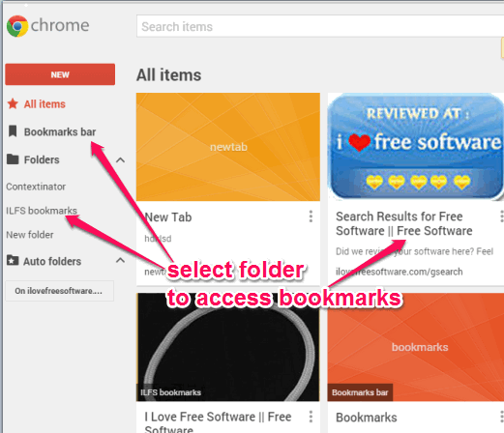This screenshot has height=433, width=504.
Task: Open the i love free software thumbnail
Action: (x=416, y=147)
